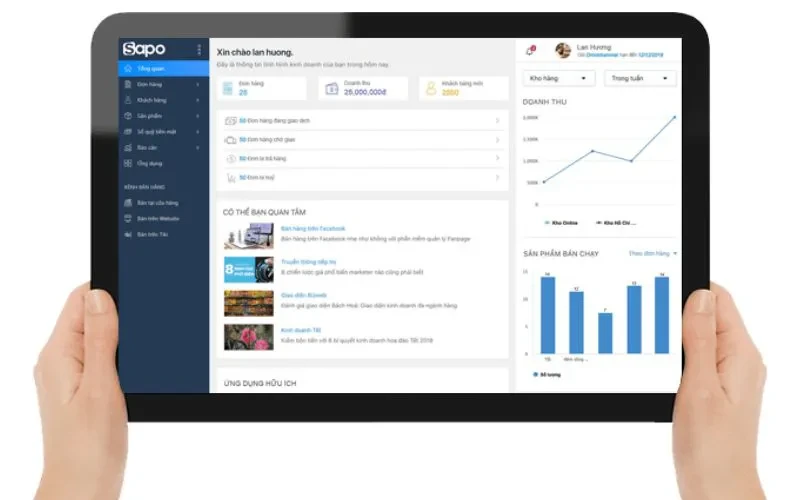
Task: Open the Theo đơn hàng dropdown
Action: pos(652,254)
